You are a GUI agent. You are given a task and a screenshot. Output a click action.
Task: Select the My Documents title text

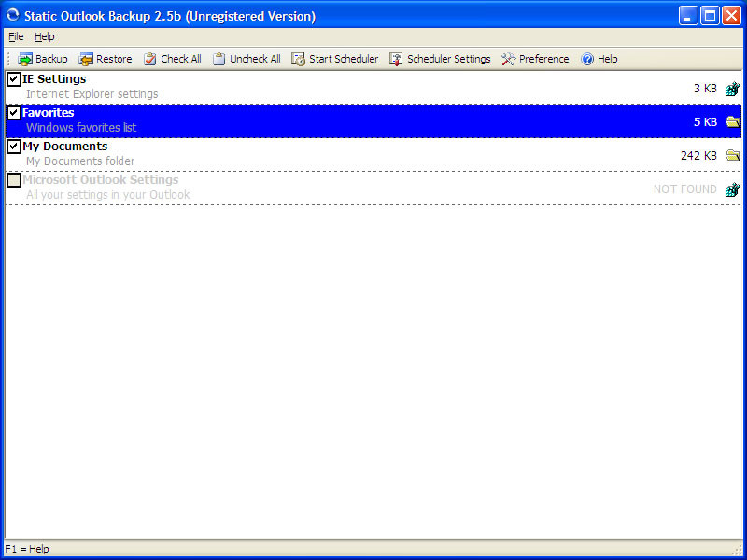tap(64, 147)
